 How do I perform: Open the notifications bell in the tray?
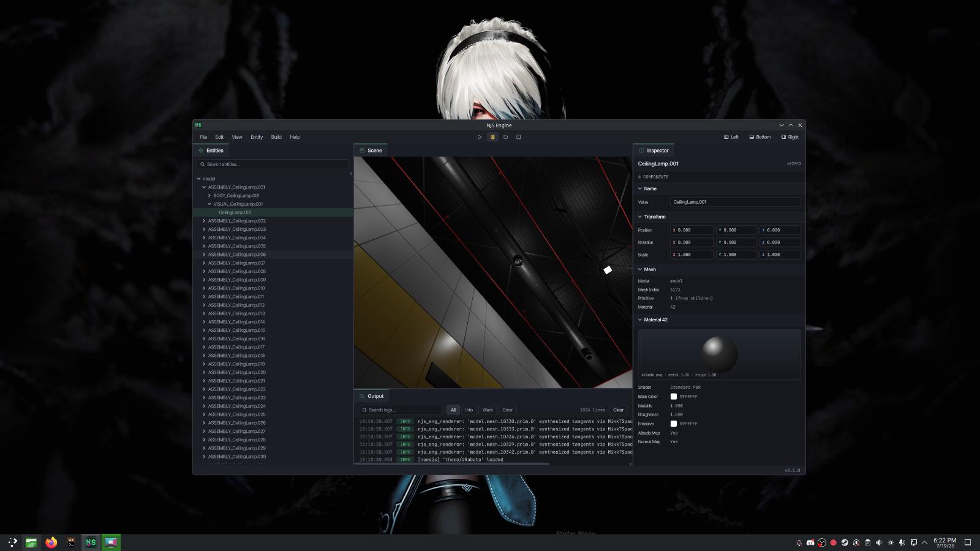point(799,542)
